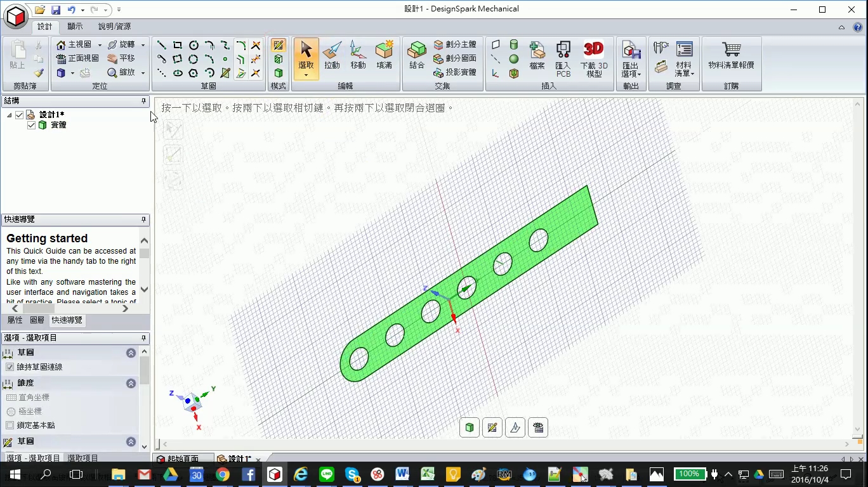Click the Save icon in quick access toolbar
Image resolution: width=868 pixels, height=487 pixels.
56,10
